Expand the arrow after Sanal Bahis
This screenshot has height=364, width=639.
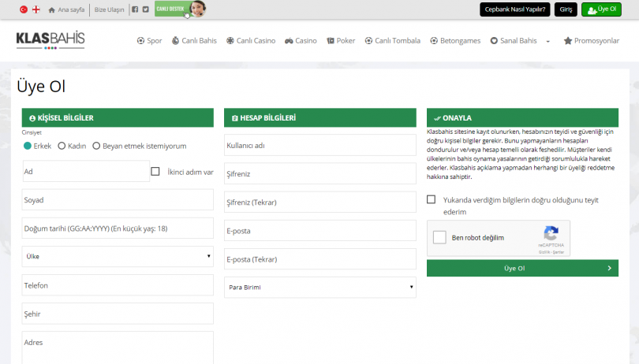[547, 41]
